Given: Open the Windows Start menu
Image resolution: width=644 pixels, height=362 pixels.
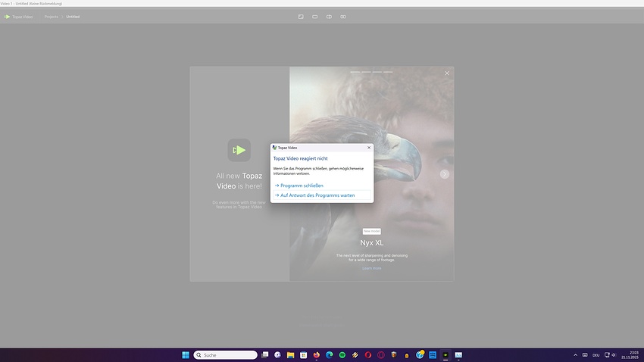Looking at the screenshot, I should click(x=186, y=355).
